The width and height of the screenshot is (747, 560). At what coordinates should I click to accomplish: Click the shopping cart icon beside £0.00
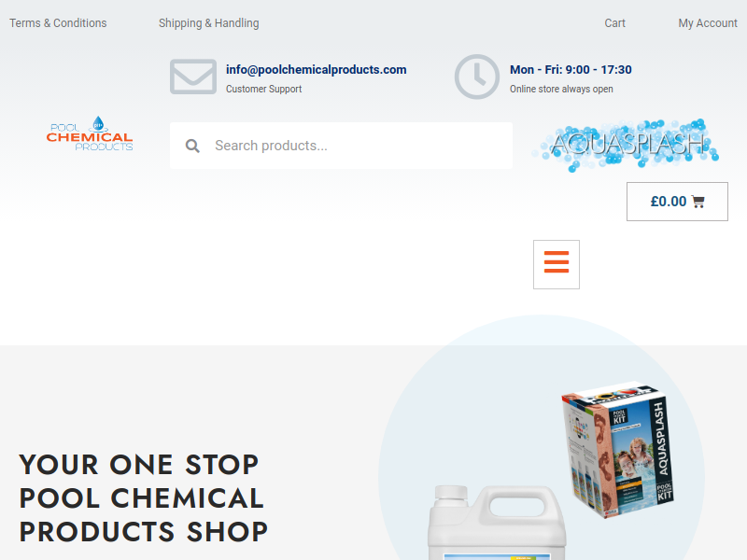pyautogui.click(x=698, y=202)
